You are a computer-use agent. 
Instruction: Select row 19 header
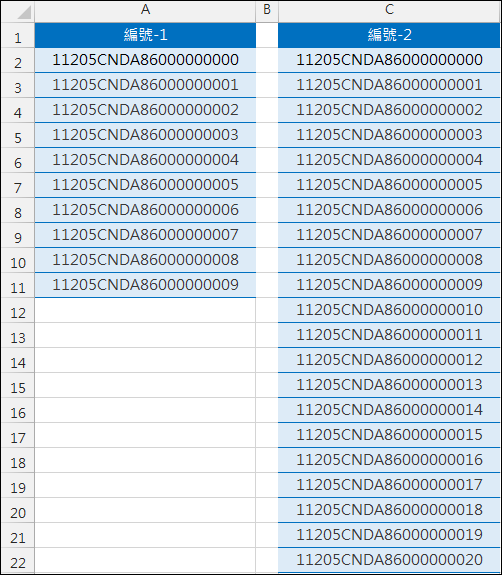(x=18, y=485)
